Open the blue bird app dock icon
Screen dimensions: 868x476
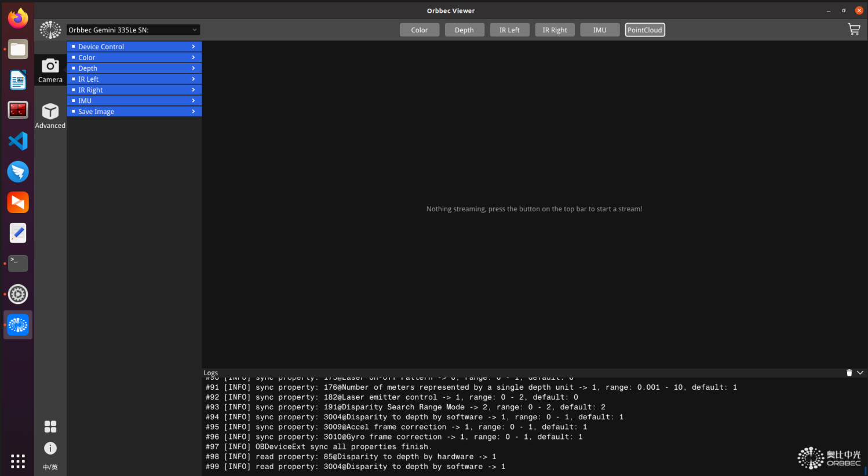pyautogui.click(x=18, y=171)
